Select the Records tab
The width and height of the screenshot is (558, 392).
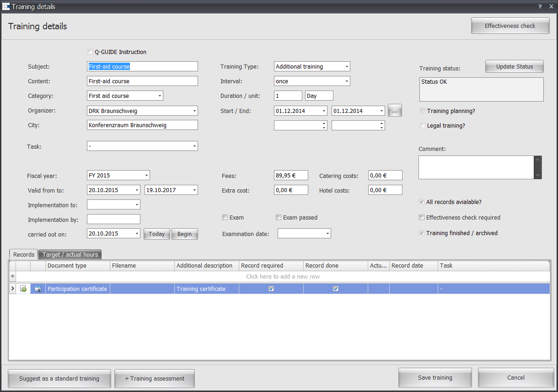(x=24, y=255)
